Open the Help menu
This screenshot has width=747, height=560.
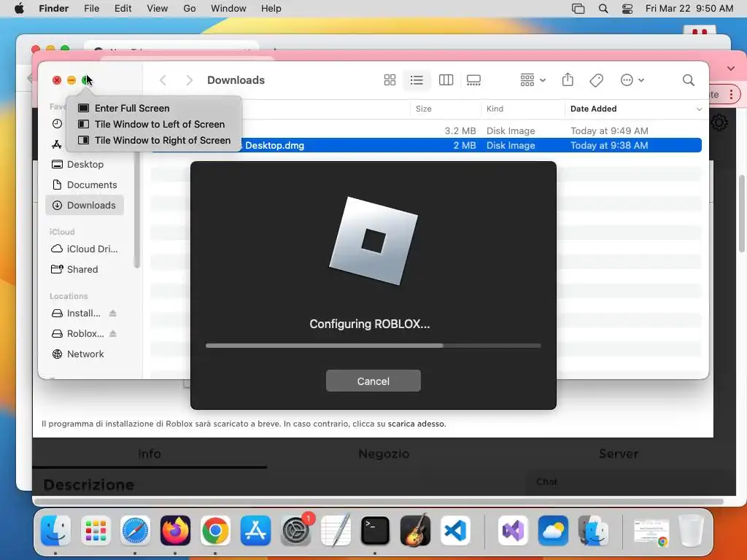[271, 9]
